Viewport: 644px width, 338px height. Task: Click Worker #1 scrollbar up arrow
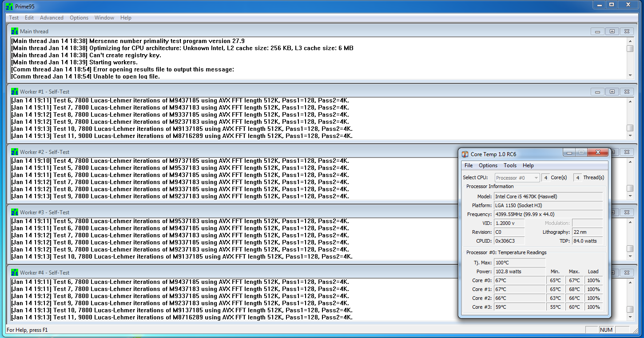point(630,101)
